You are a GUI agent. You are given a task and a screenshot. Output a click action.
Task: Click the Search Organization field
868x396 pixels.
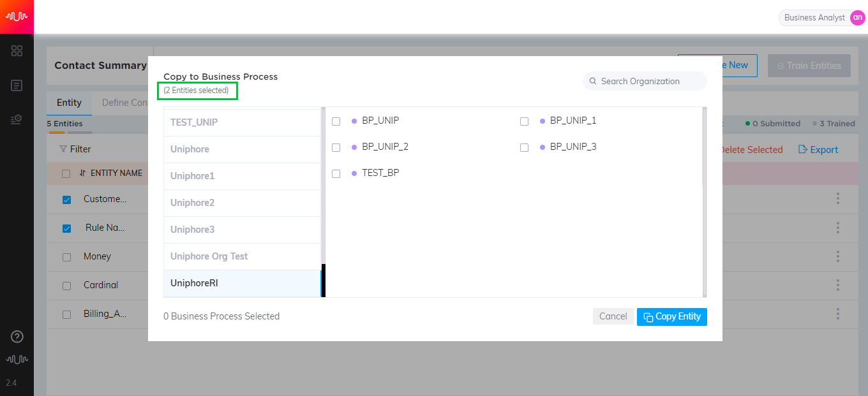[x=645, y=81]
